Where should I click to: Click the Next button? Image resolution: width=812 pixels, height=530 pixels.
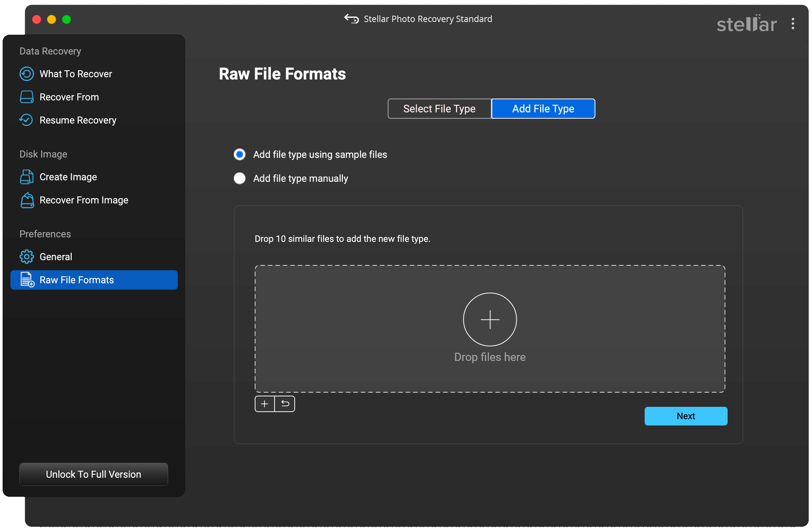coord(686,416)
